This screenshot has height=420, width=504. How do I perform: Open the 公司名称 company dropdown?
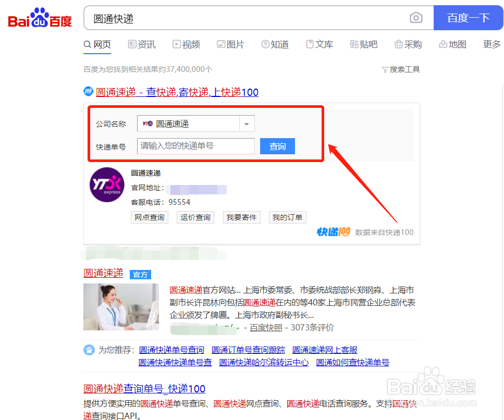click(196, 123)
